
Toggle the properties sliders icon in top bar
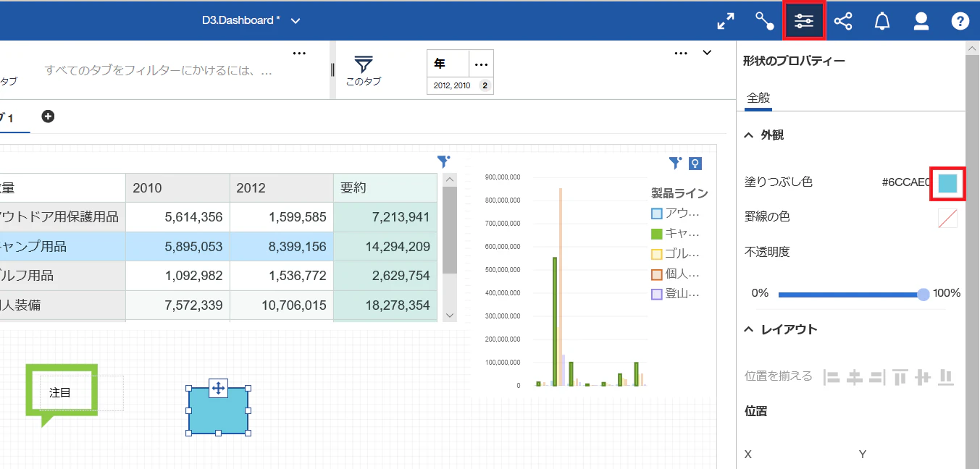[x=804, y=21]
